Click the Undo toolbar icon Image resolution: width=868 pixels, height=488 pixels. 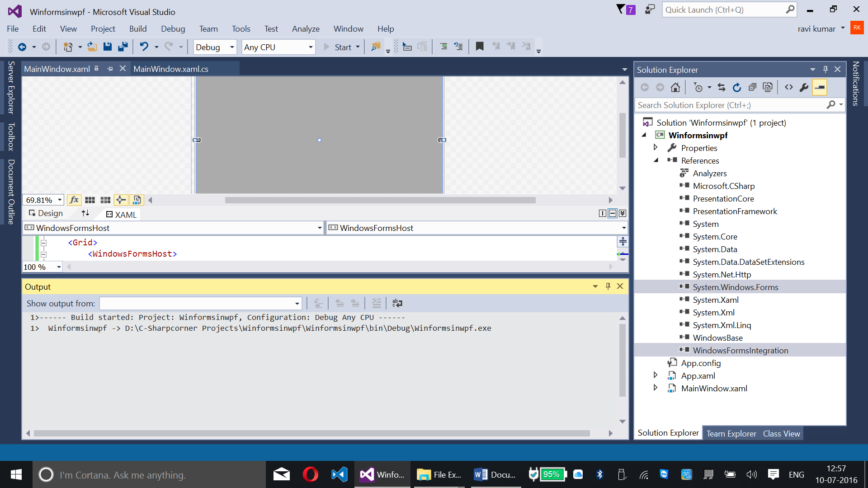(x=144, y=47)
